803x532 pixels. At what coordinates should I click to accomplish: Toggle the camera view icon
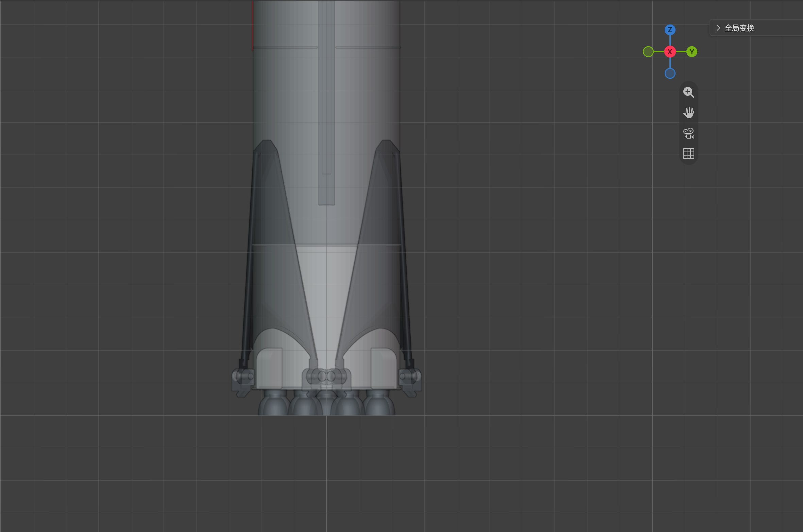pyautogui.click(x=688, y=133)
